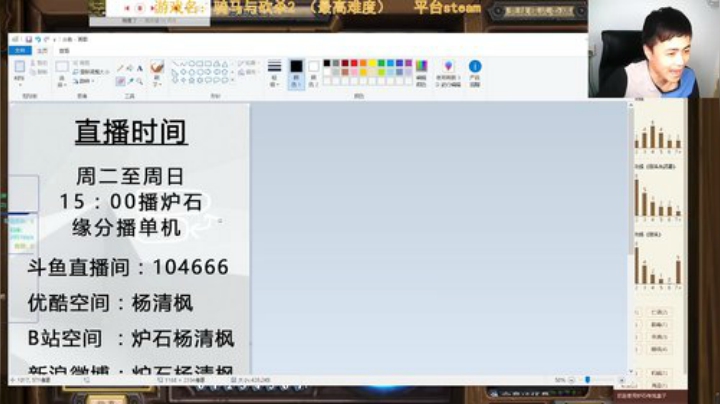This screenshot has width=720, height=404.
Task: Click the Product alert info button
Action: [475, 73]
